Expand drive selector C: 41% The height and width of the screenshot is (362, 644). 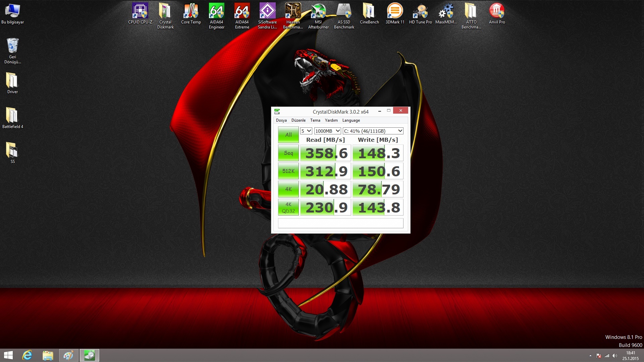pos(373,131)
